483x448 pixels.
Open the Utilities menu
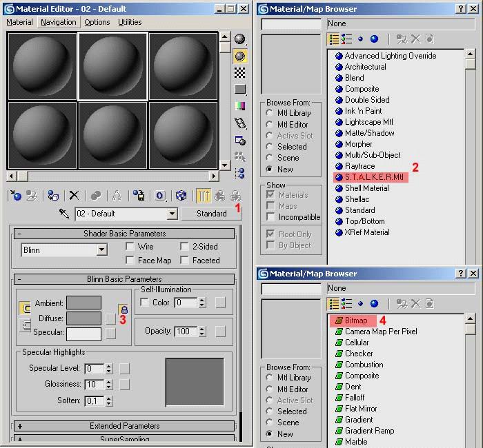tap(130, 22)
